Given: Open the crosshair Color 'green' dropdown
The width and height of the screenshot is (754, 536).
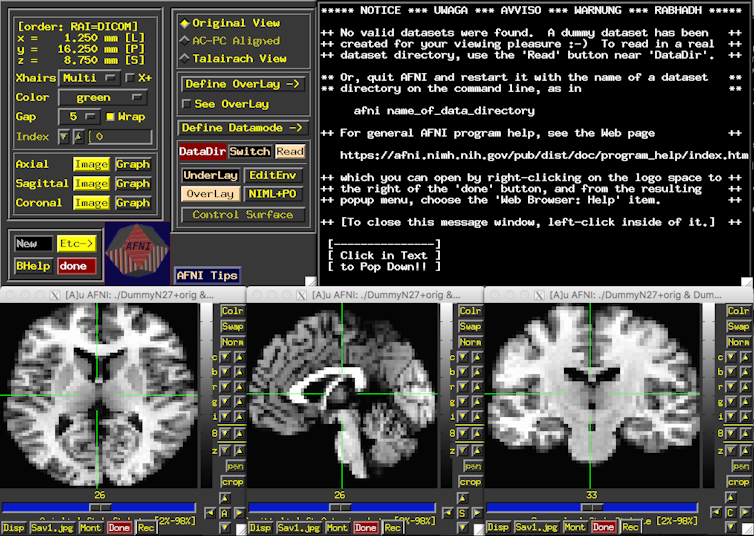Looking at the screenshot, I should pyautogui.click(x=102, y=98).
